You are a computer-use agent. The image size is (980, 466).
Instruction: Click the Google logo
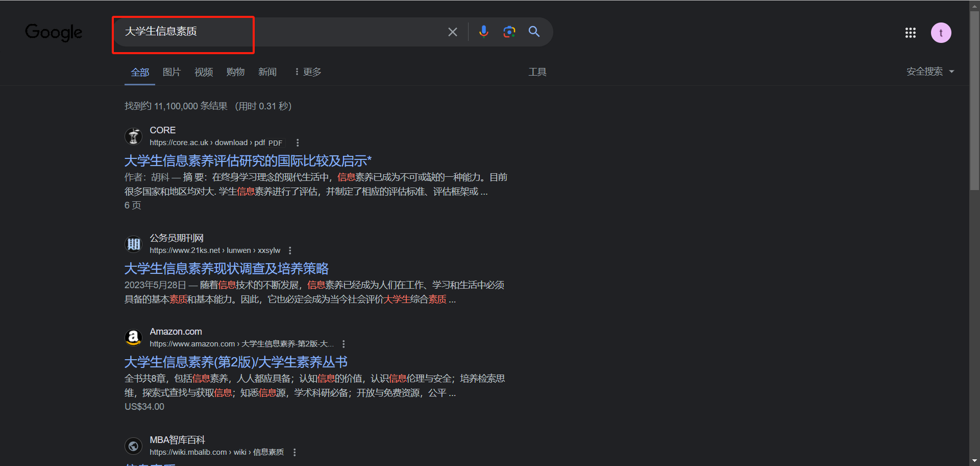pos(54,32)
